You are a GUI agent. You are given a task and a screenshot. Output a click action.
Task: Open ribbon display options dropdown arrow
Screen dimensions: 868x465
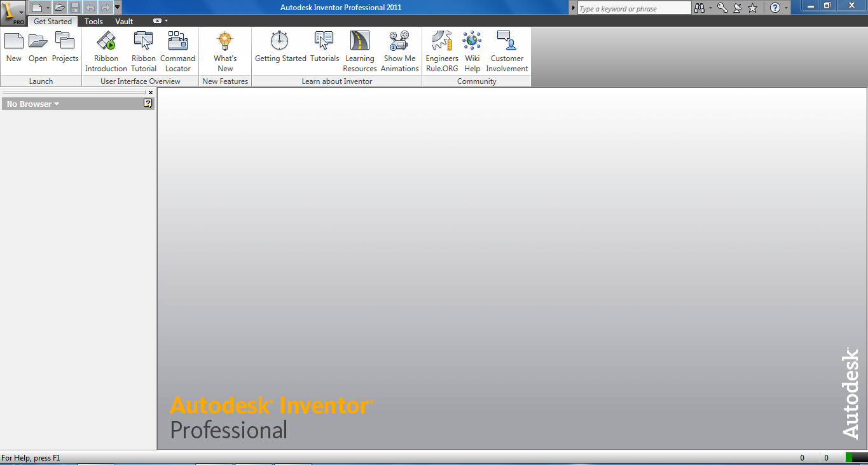tap(167, 21)
